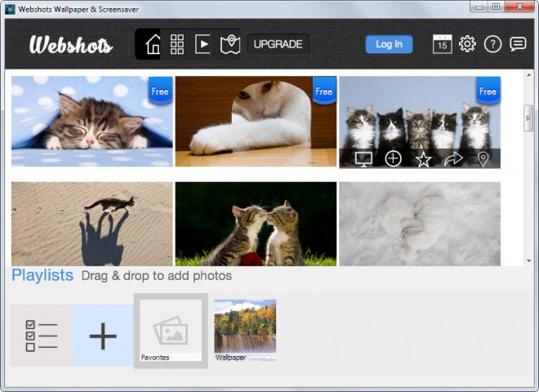
Task: Open the slideshow play icon
Action: click(203, 44)
